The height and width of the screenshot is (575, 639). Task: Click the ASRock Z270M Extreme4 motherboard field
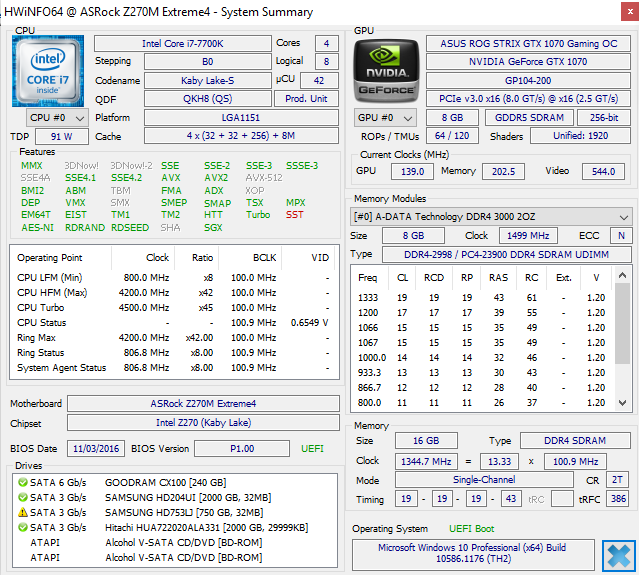[203, 403]
